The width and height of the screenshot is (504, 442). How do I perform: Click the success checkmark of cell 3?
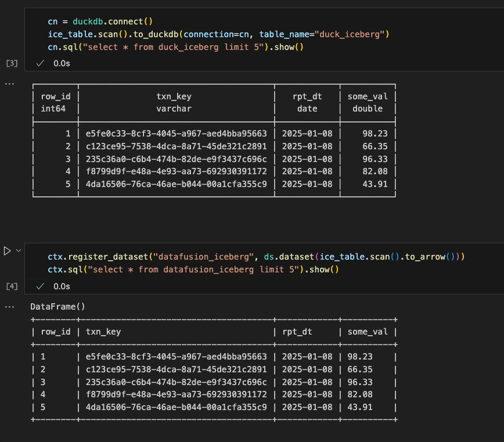pyautogui.click(x=40, y=63)
